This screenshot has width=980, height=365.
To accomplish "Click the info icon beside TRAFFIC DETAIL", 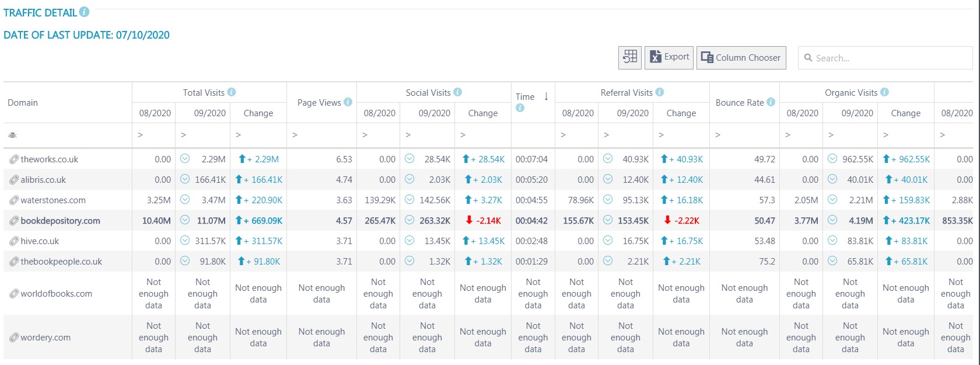I will coord(85,12).
